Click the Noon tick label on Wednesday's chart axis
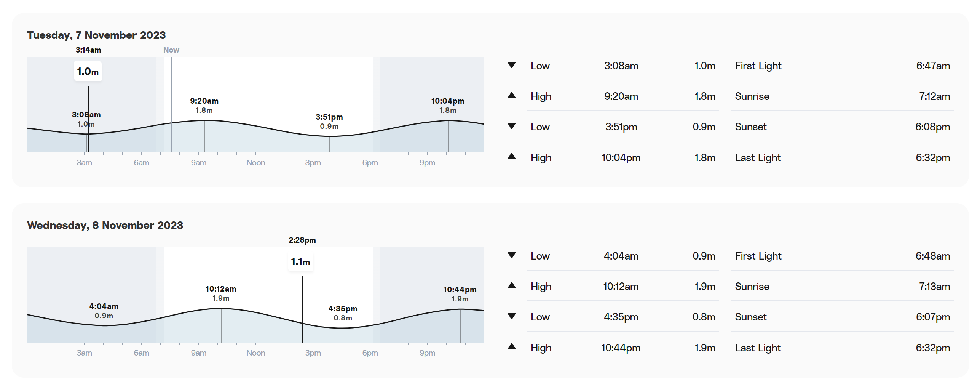Viewport: 980px width, 391px height. point(256,353)
